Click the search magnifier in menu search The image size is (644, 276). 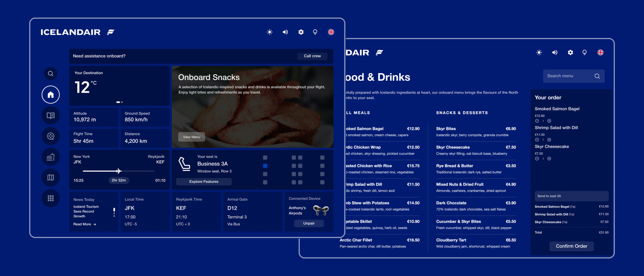click(x=597, y=76)
